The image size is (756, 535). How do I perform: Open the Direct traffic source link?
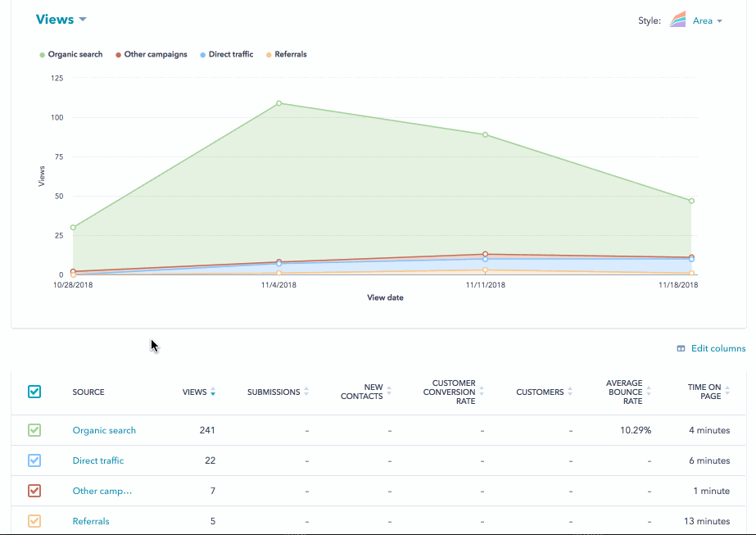(97, 460)
